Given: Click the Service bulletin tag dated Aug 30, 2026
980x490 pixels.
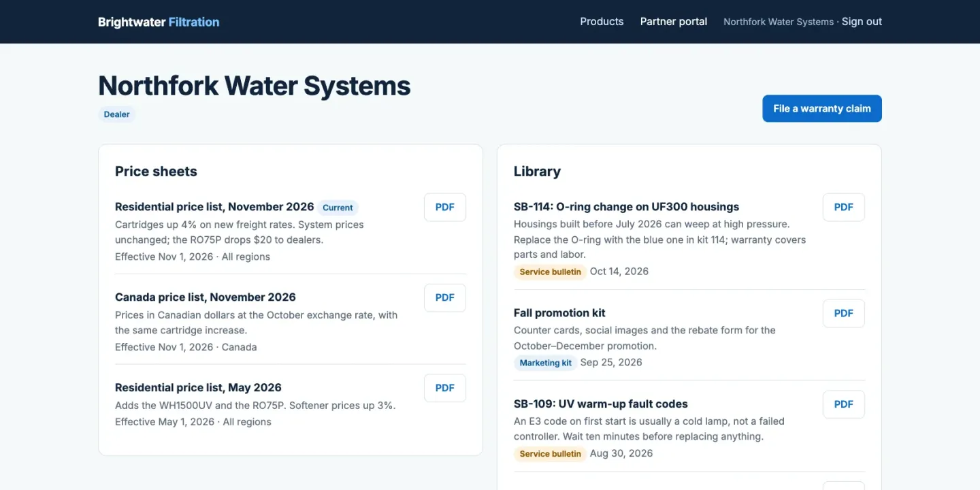Looking at the screenshot, I should (x=550, y=454).
